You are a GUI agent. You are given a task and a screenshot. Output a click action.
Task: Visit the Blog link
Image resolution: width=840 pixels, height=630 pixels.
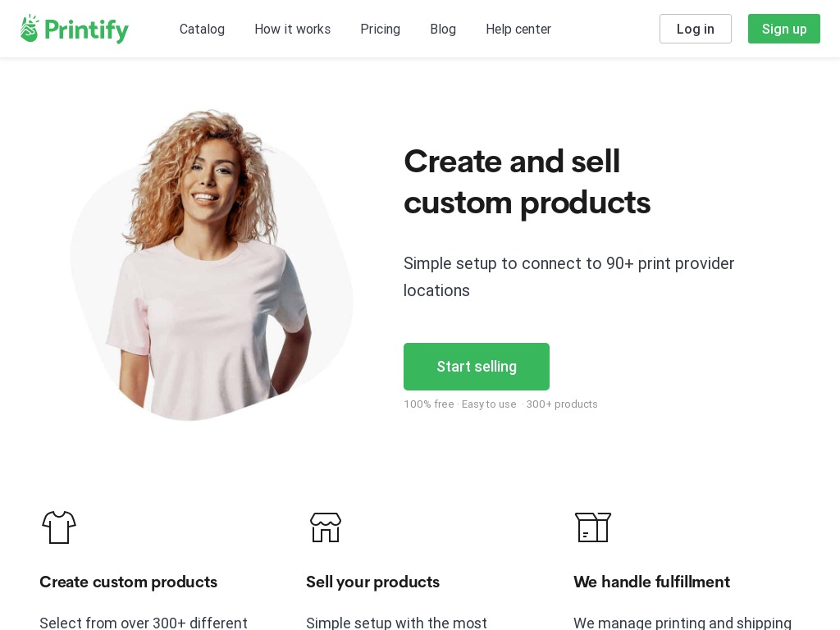(x=443, y=29)
